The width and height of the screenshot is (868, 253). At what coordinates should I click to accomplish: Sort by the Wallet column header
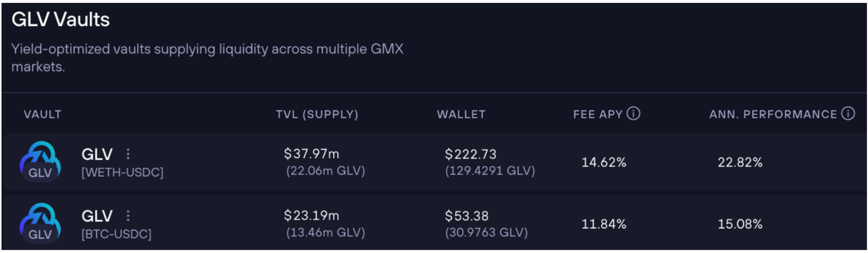coord(461,114)
